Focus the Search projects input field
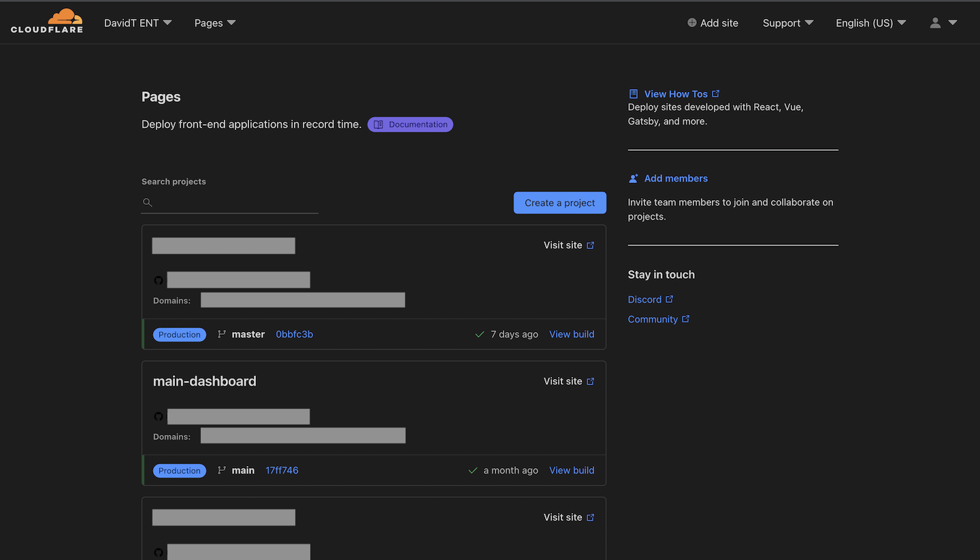This screenshot has width=980, height=560. click(236, 203)
